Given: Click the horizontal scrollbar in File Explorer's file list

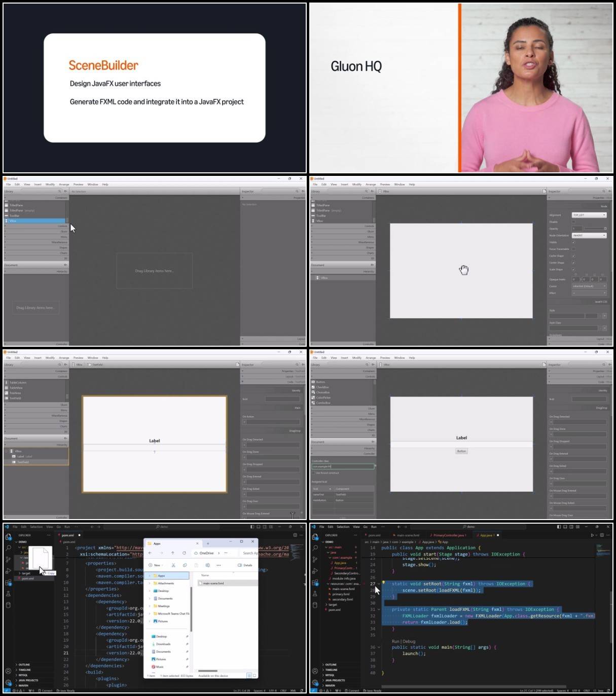Looking at the screenshot, I should pos(207,671).
